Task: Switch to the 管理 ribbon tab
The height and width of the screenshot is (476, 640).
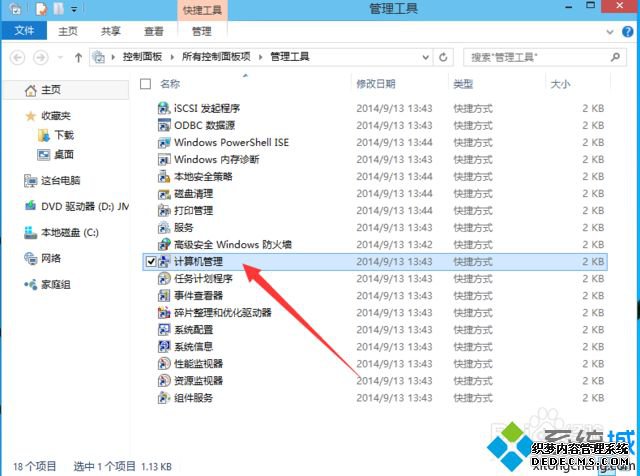Action: [x=202, y=31]
